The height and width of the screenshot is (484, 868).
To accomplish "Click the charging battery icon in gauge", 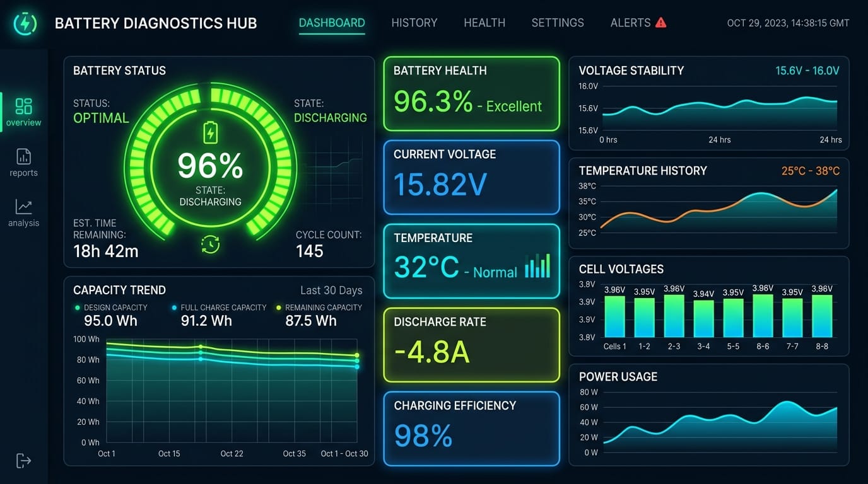I will coord(210,133).
